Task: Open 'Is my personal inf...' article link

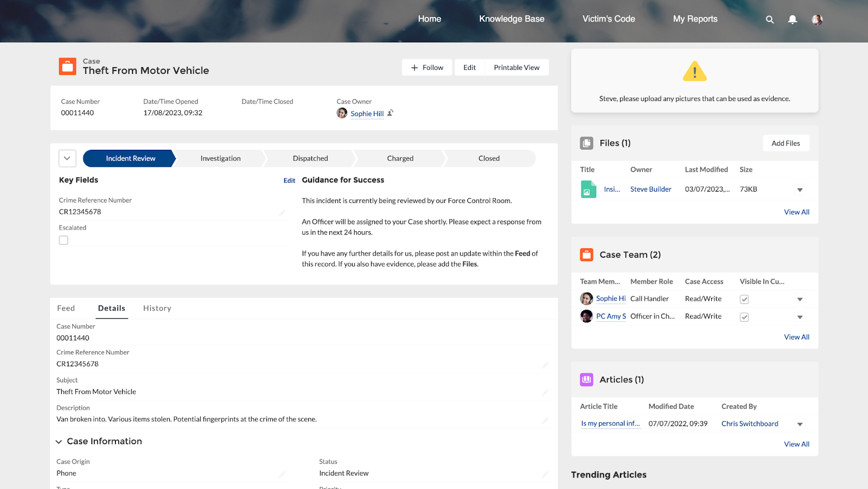Action: coord(610,424)
